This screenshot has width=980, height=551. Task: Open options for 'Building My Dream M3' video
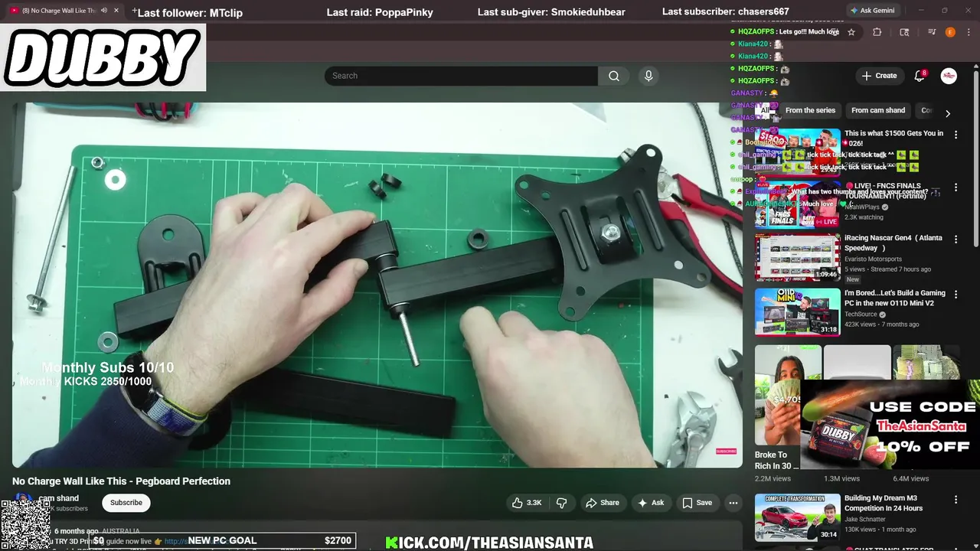click(955, 500)
